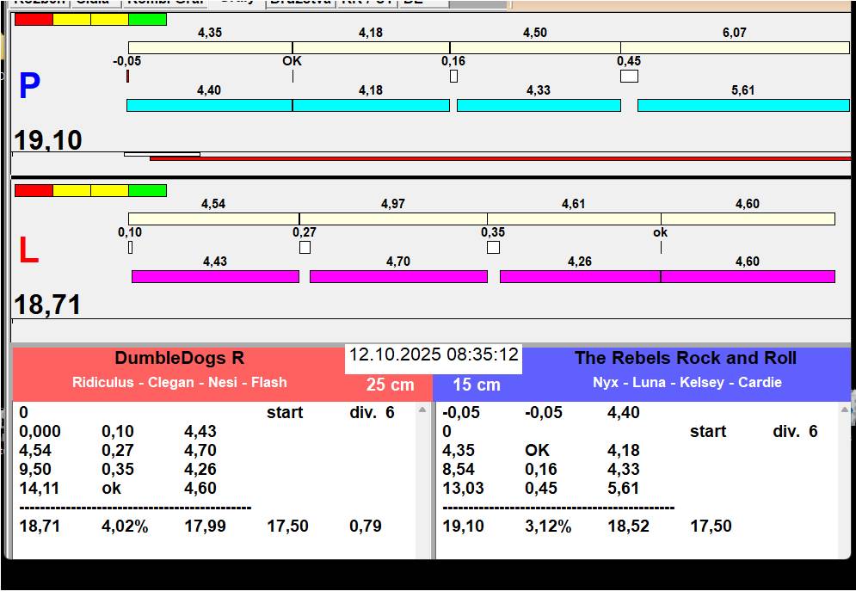Click the red start light in lane L
Viewport: 856px width, 616px height.
click(x=34, y=191)
